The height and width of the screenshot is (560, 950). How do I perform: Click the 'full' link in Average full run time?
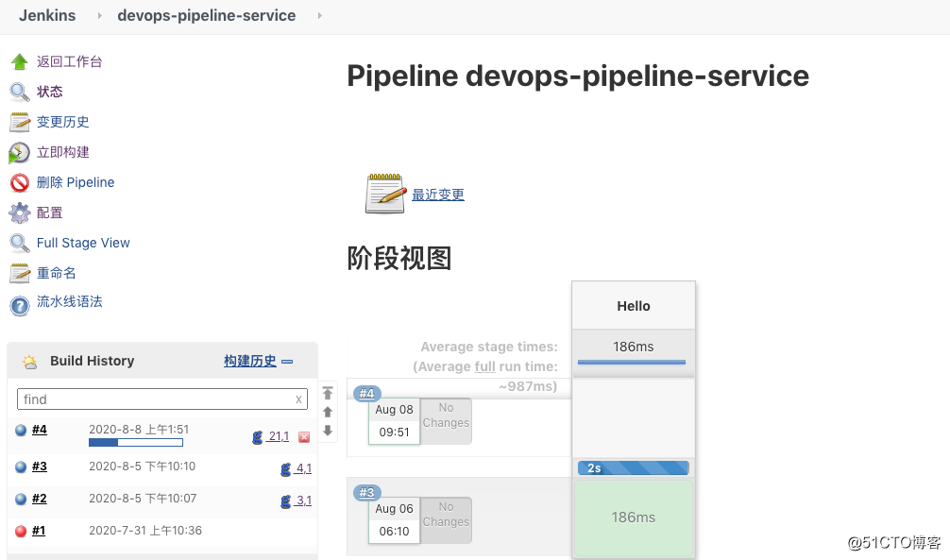[x=484, y=366]
